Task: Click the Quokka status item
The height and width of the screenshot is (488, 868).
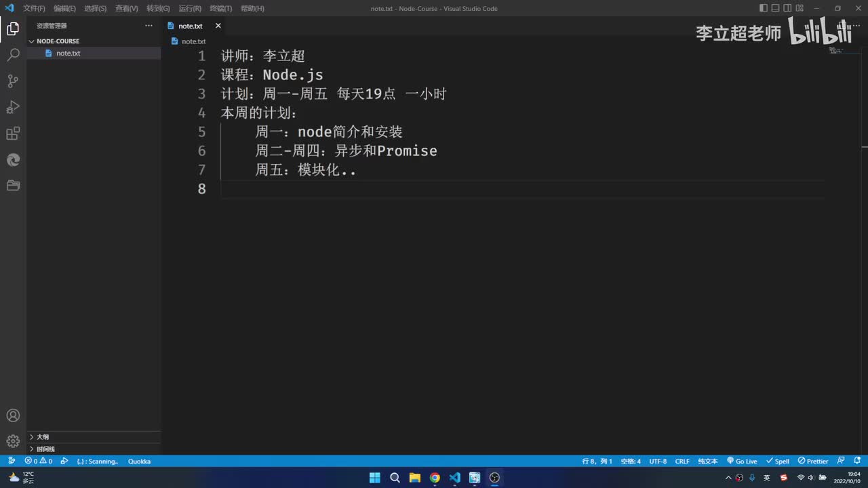Action: [x=139, y=461]
